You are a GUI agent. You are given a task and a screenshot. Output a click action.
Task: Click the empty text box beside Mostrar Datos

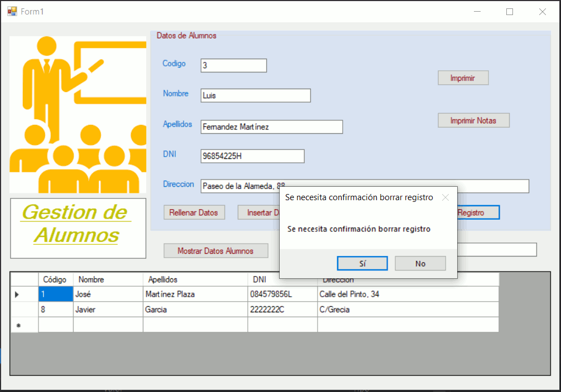[x=497, y=249]
